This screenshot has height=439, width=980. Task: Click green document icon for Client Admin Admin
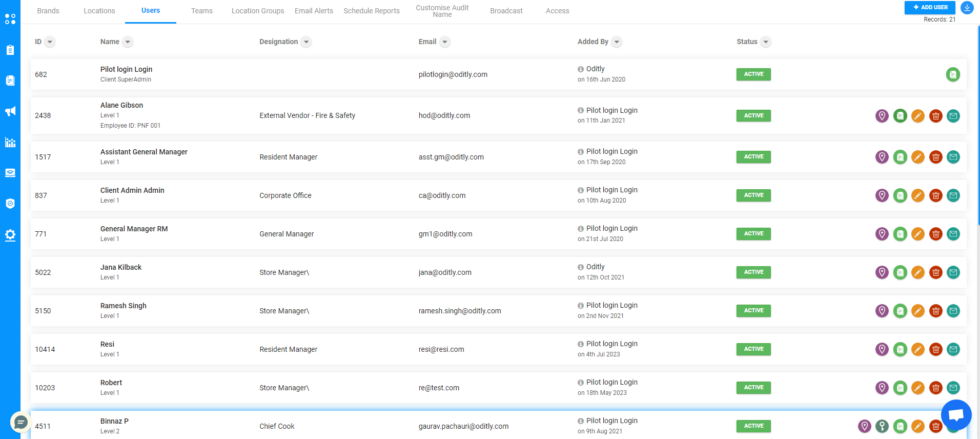pos(900,195)
